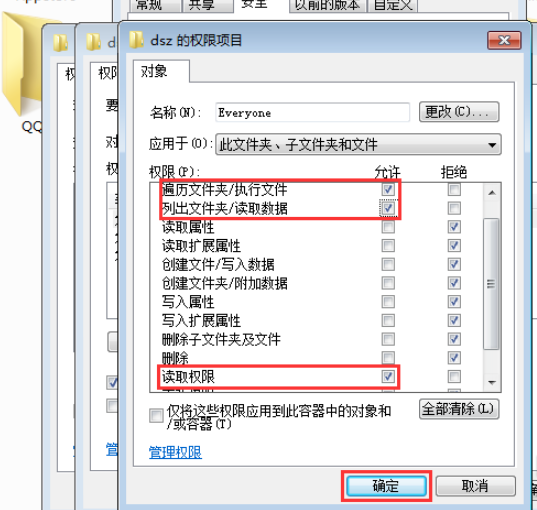Screen dimensions: 537x510
Task: Click the large yellow QQ folder icon
Action: tap(21, 63)
